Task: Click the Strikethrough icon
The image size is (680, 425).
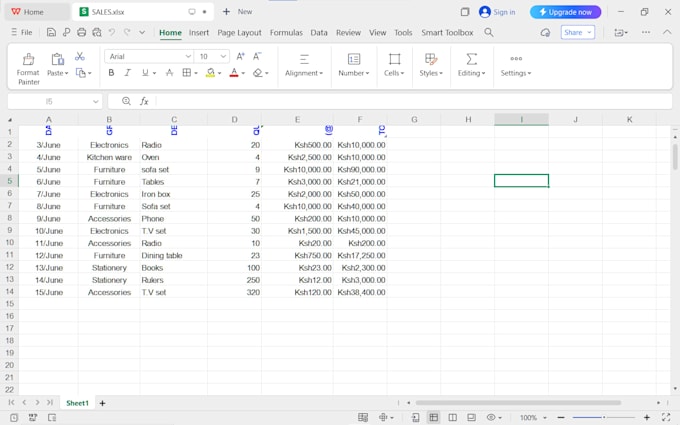Action: click(x=170, y=73)
